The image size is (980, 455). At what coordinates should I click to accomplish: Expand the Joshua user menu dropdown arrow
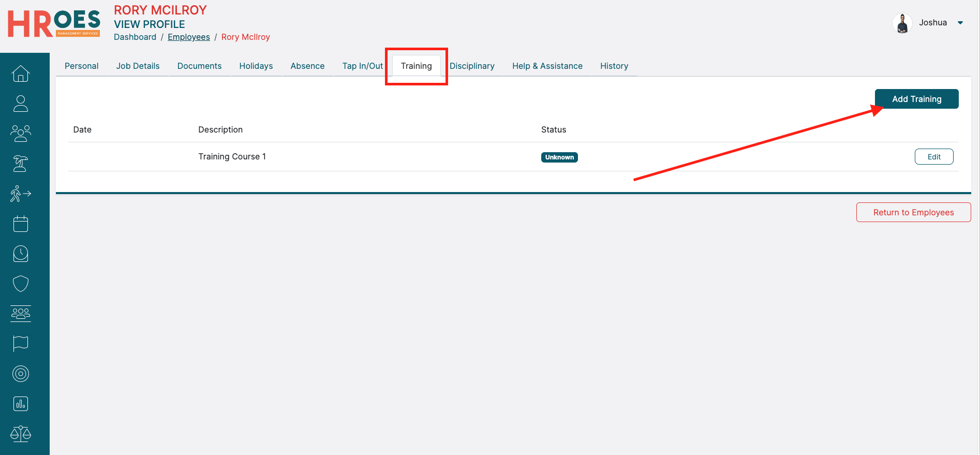click(960, 23)
